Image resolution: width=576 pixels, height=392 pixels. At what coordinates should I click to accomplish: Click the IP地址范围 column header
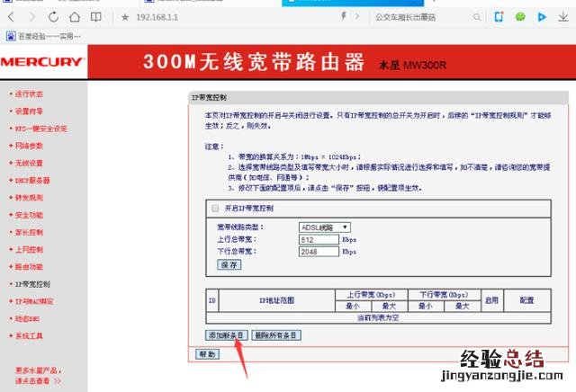pos(277,300)
